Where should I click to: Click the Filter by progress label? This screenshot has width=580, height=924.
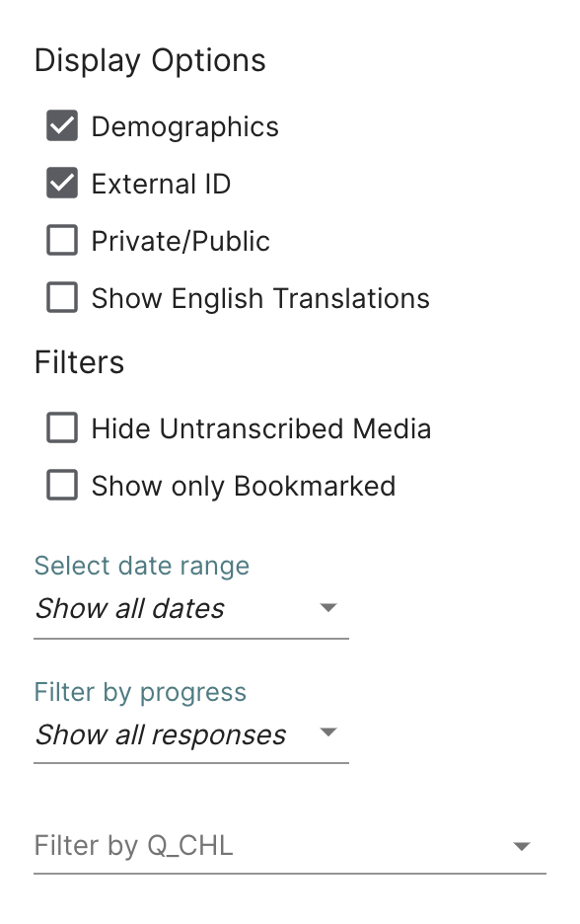point(139,692)
